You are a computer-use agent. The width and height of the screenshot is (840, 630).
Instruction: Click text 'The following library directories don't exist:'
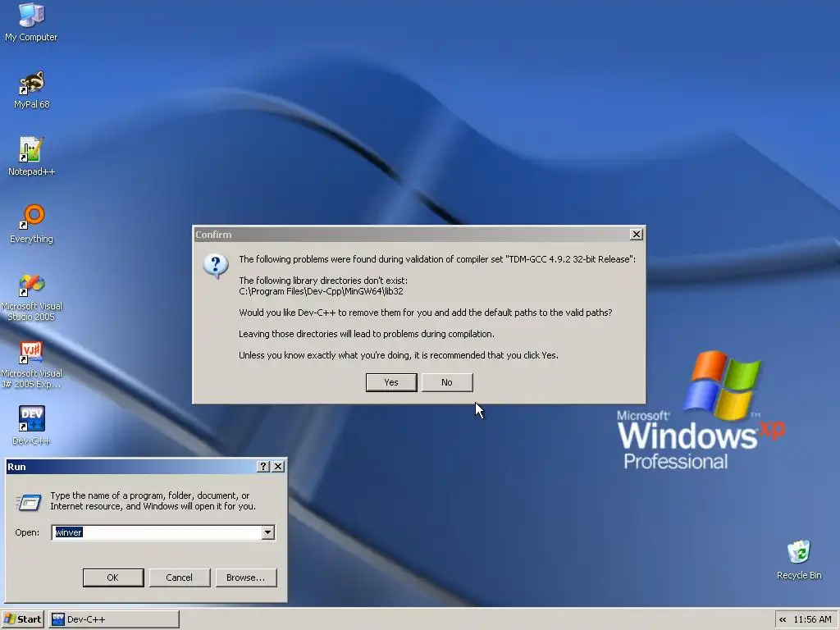pos(323,281)
